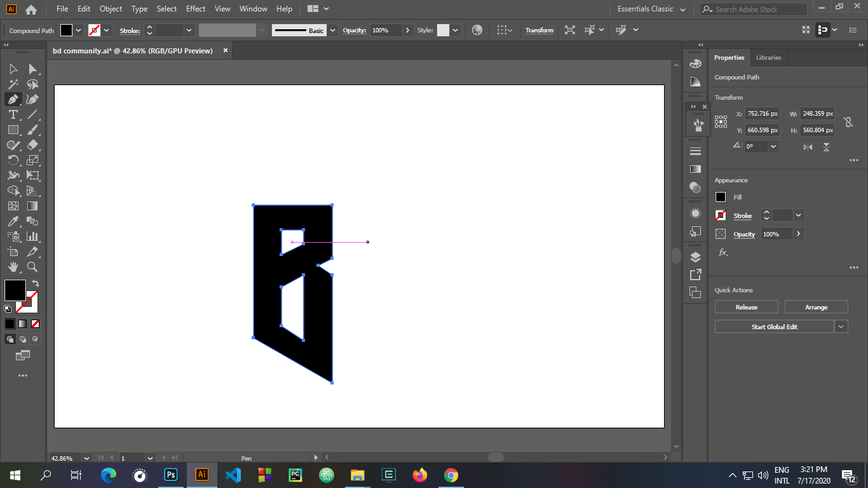This screenshot has width=868, height=488.
Task: Open the Stroke options link in Appearance
Action: [x=743, y=215]
